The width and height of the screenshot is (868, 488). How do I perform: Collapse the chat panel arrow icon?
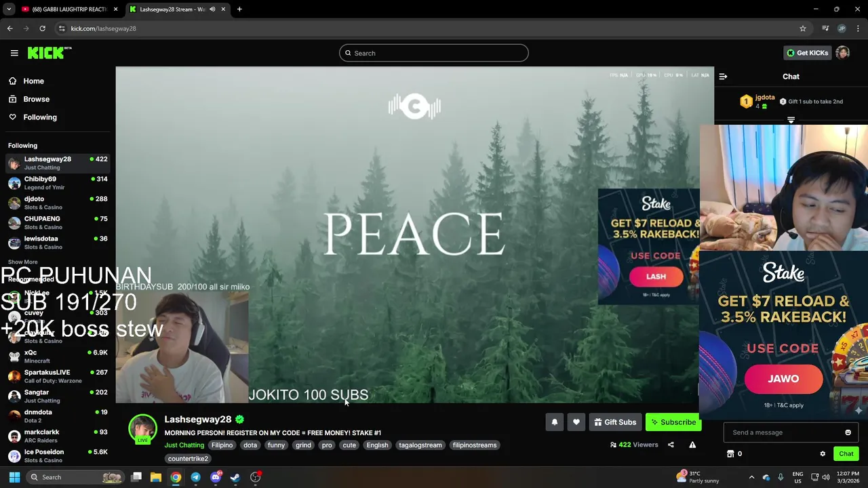(723, 77)
